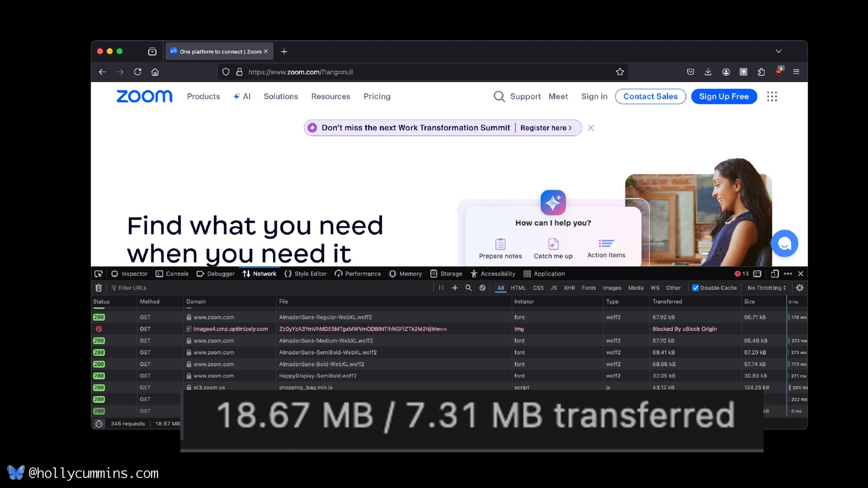Open Products navigation menu
The height and width of the screenshot is (488, 868).
pos(203,96)
